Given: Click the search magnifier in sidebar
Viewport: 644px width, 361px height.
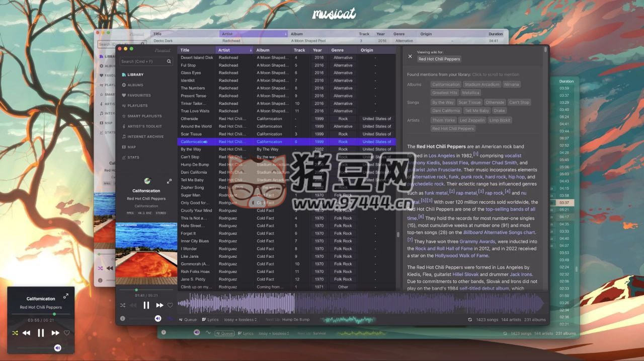Looking at the screenshot, I should tap(169, 61).
